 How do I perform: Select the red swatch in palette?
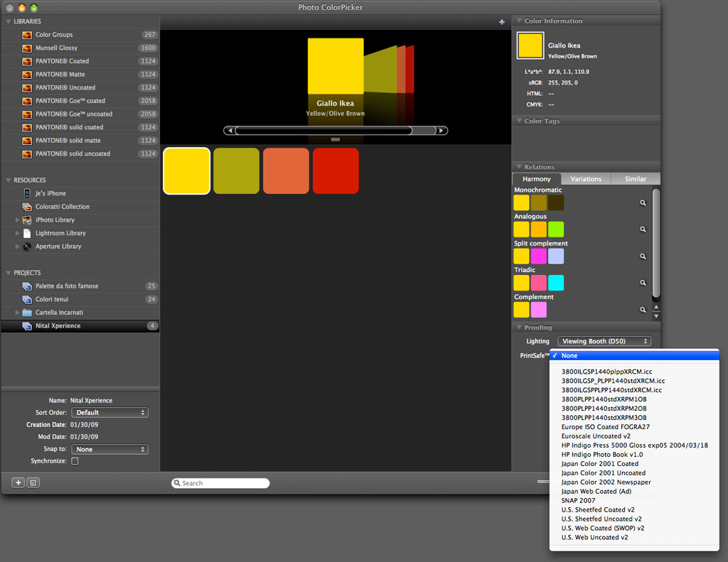336,171
